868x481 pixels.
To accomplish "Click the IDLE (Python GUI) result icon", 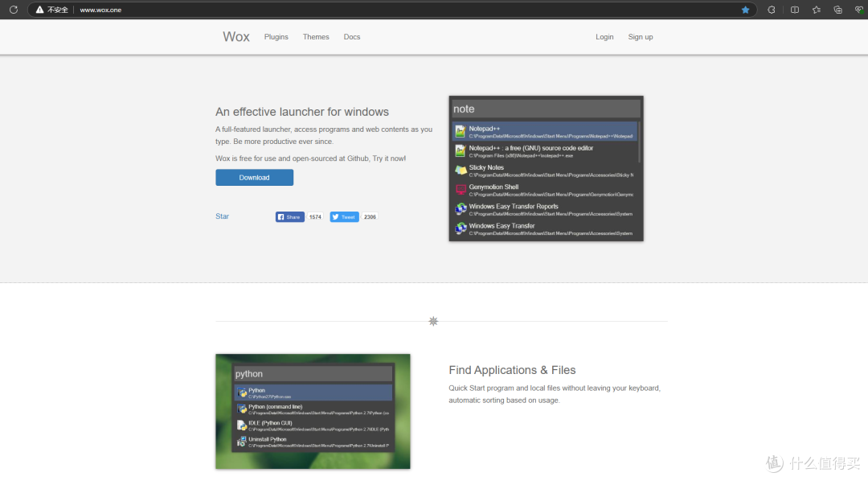I will (x=242, y=425).
